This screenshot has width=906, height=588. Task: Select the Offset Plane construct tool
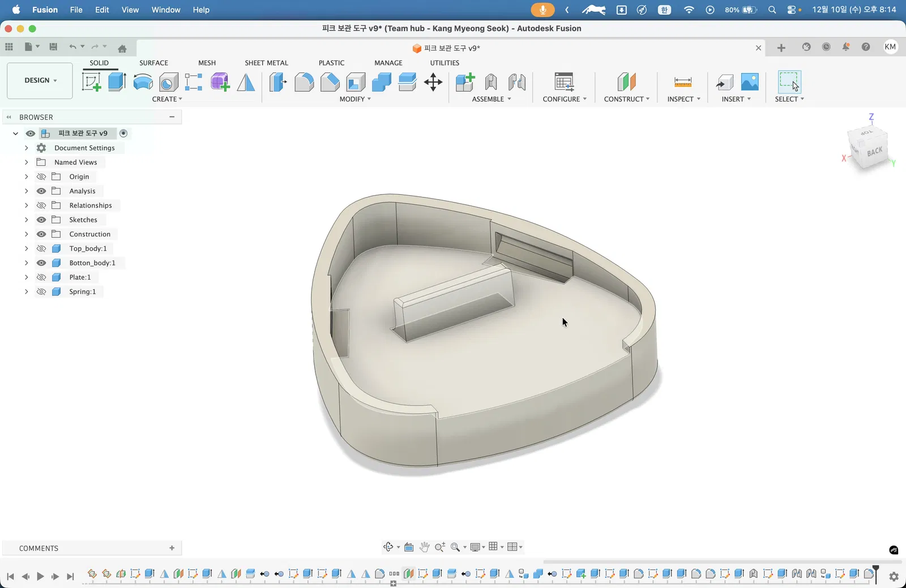(x=627, y=82)
